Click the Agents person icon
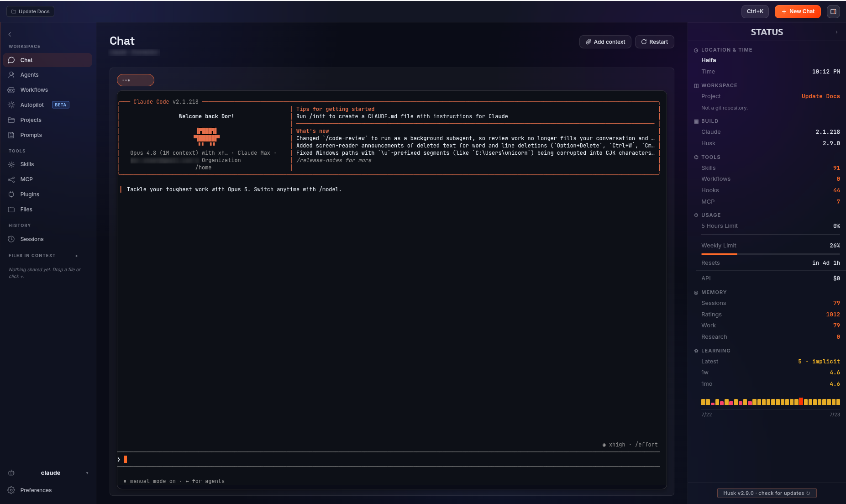 [x=11, y=75]
